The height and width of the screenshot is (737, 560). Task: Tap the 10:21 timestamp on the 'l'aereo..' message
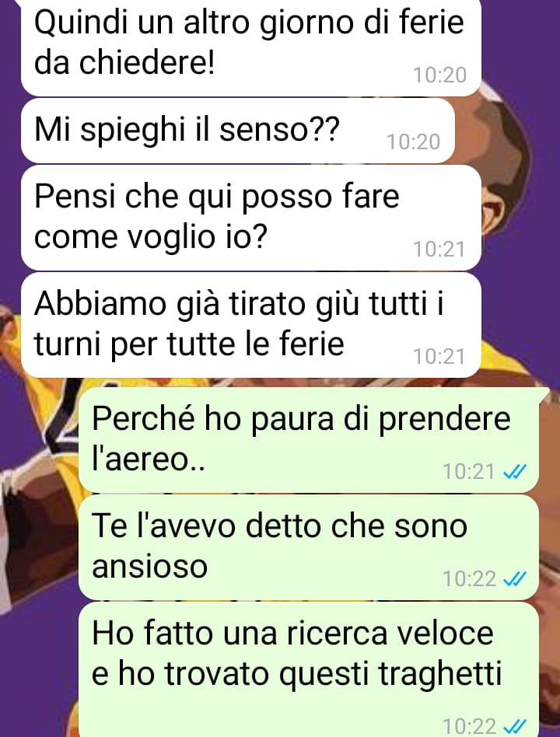click(469, 471)
